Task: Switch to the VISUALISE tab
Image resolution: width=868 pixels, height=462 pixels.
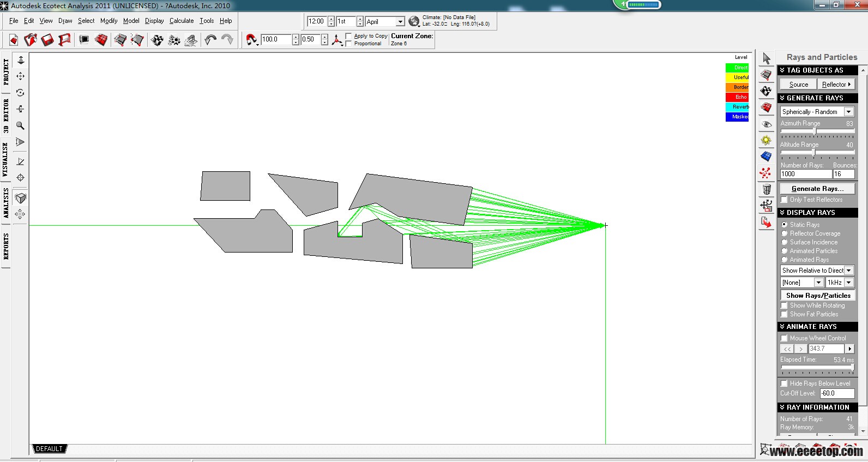Action: coord(5,160)
